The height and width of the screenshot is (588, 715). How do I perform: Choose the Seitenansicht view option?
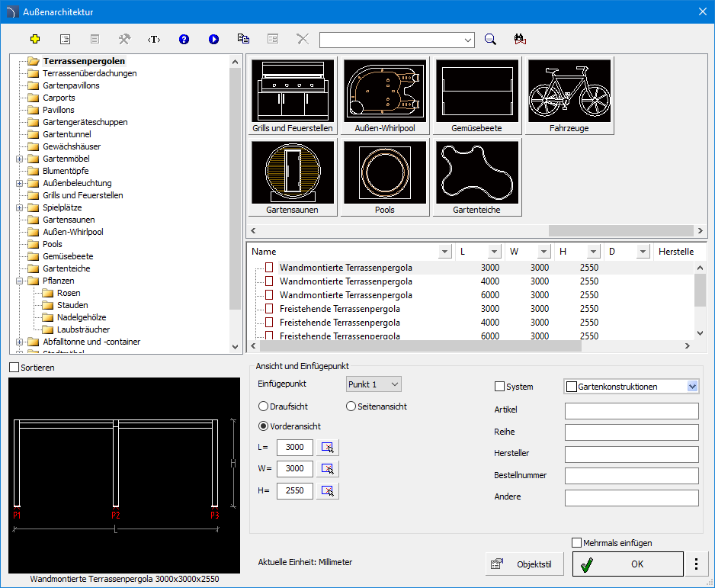coord(351,406)
